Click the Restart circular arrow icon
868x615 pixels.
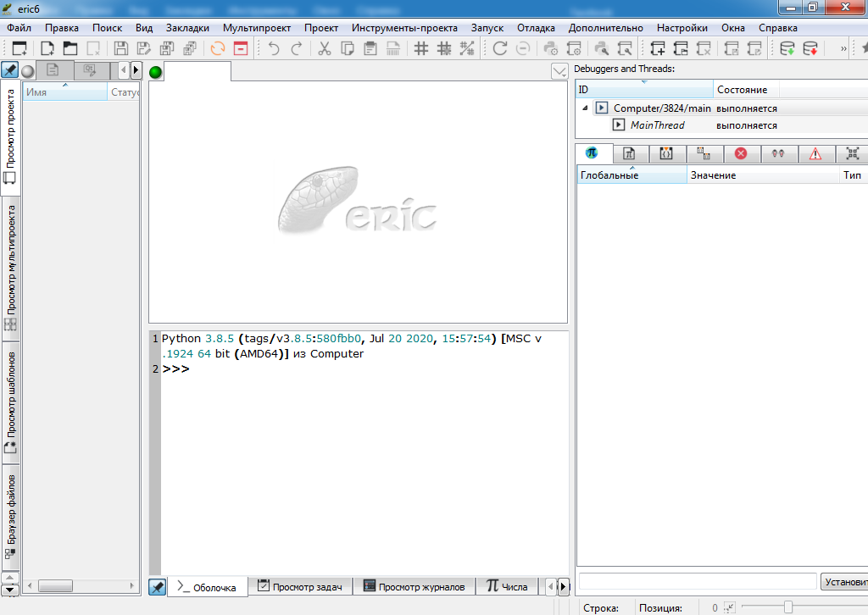(x=500, y=48)
